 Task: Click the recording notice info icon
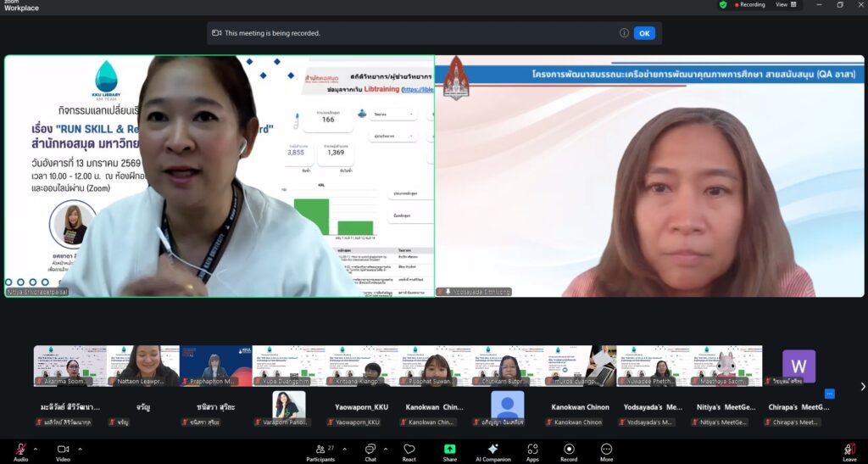(x=624, y=33)
